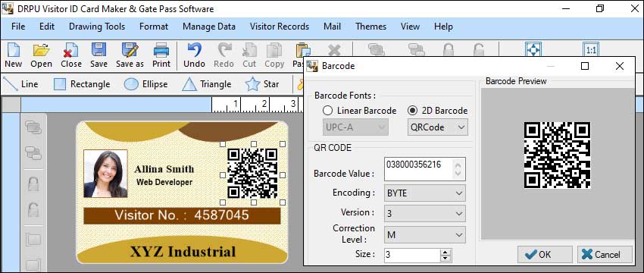Click the top toolbar padlock locked icon
Screen dimensions: 644x273
[448, 50]
